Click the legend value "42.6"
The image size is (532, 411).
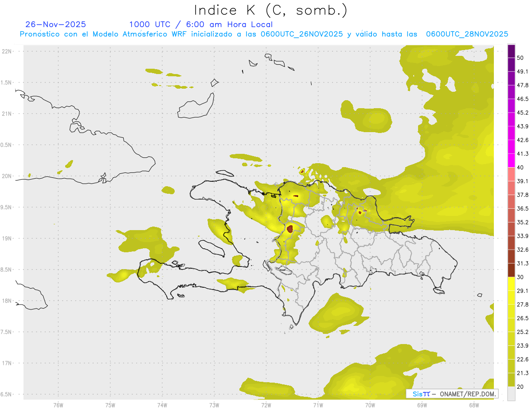pyautogui.click(x=522, y=140)
